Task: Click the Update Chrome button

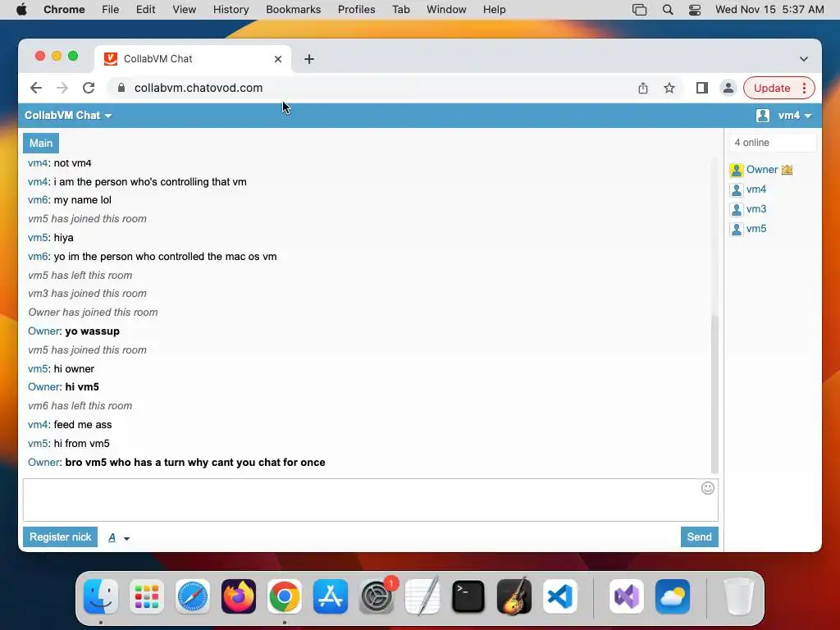Action: click(x=772, y=88)
